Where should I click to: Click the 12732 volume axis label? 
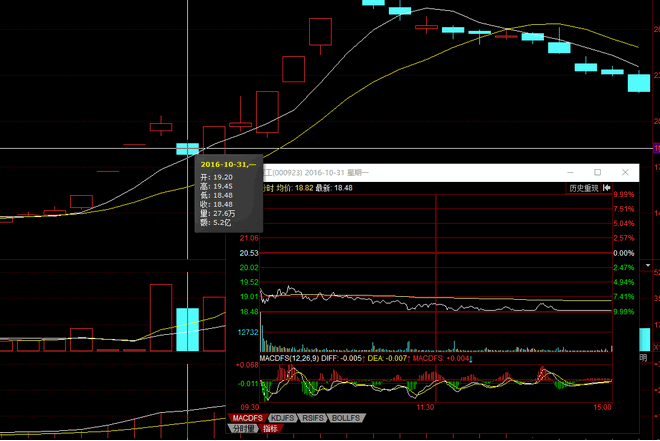(x=248, y=332)
